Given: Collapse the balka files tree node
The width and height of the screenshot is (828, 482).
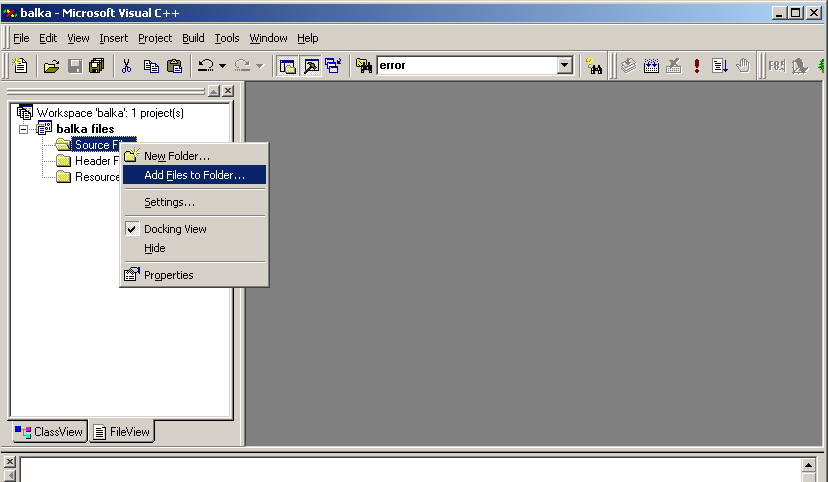Looking at the screenshot, I should 24,129.
